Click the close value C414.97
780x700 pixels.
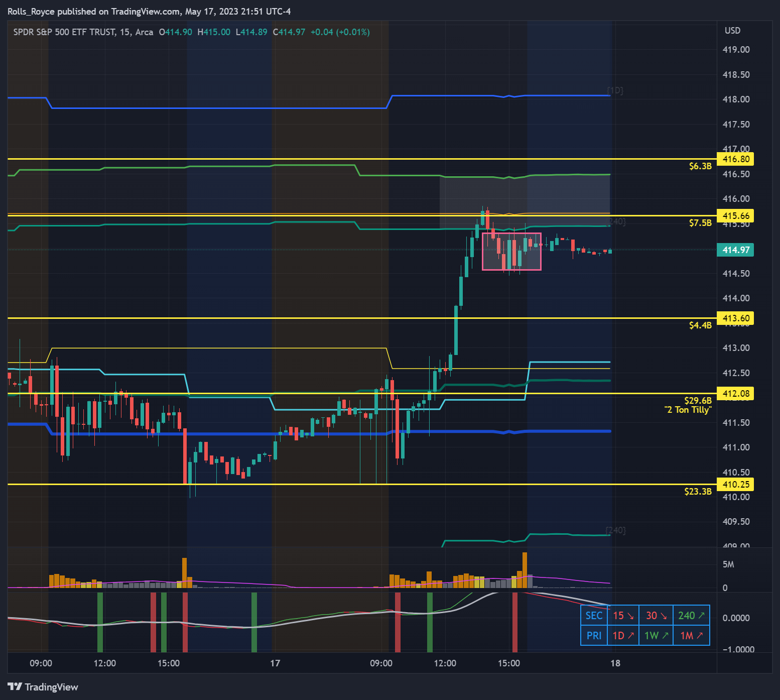click(289, 32)
